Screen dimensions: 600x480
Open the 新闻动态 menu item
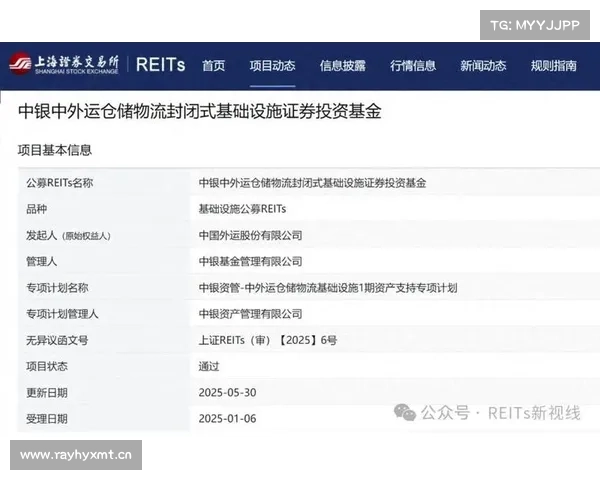[x=483, y=65]
